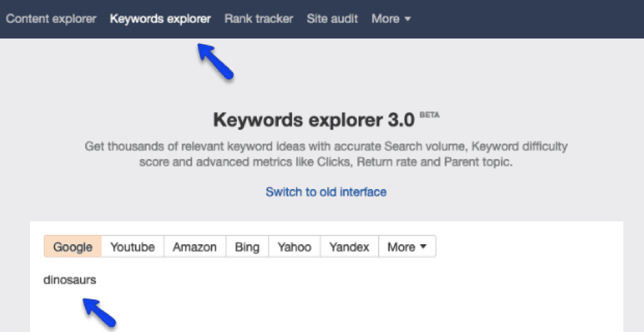Go to Rank tracker

point(259,19)
